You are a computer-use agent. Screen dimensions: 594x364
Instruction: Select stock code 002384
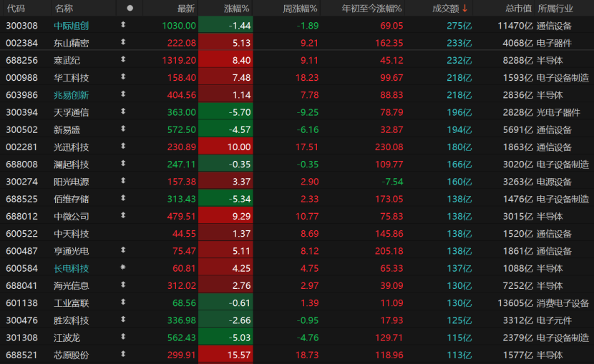22,43
